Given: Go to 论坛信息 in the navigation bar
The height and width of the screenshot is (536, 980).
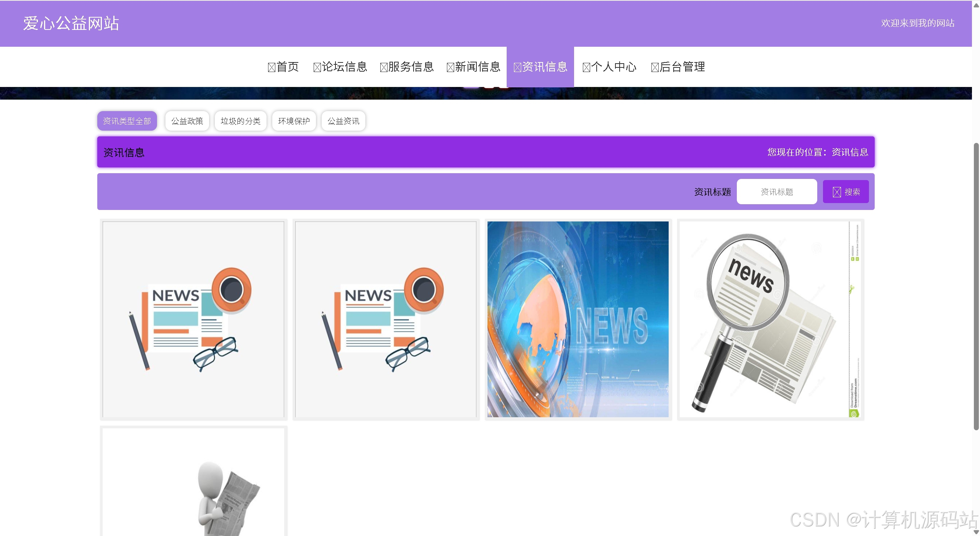Looking at the screenshot, I should 340,67.
